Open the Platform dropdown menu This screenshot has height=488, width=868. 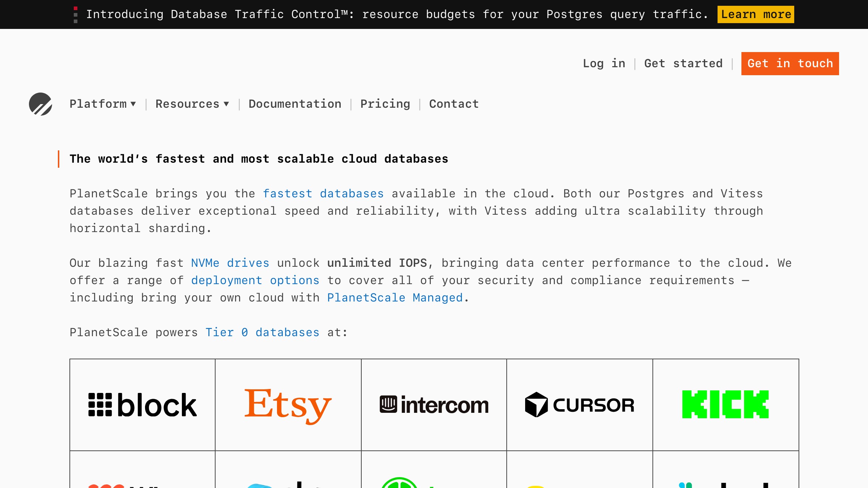(x=103, y=104)
